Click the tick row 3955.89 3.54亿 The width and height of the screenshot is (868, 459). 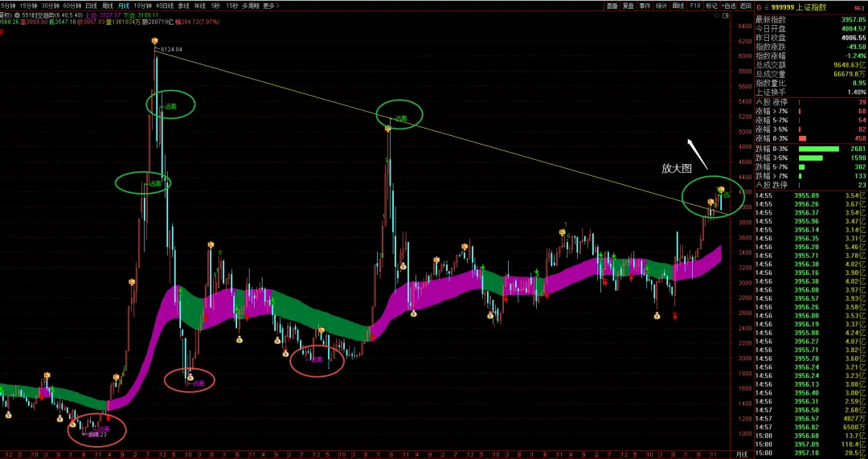pyautogui.click(x=811, y=195)
